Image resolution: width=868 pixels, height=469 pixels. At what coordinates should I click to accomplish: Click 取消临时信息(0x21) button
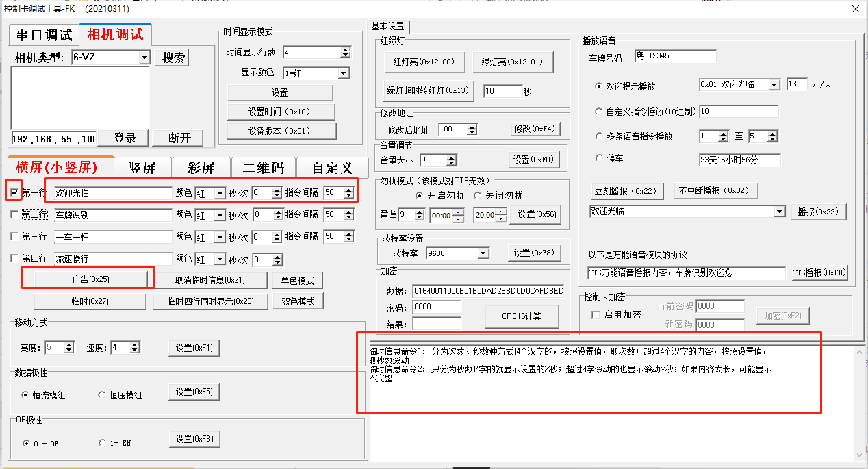click(210, 279)
